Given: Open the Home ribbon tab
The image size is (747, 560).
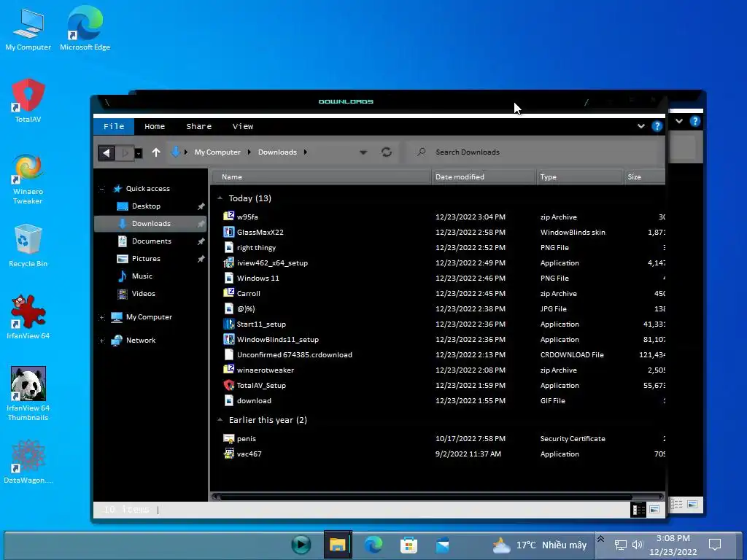Looking at the screenshot, I should point(155,126).
